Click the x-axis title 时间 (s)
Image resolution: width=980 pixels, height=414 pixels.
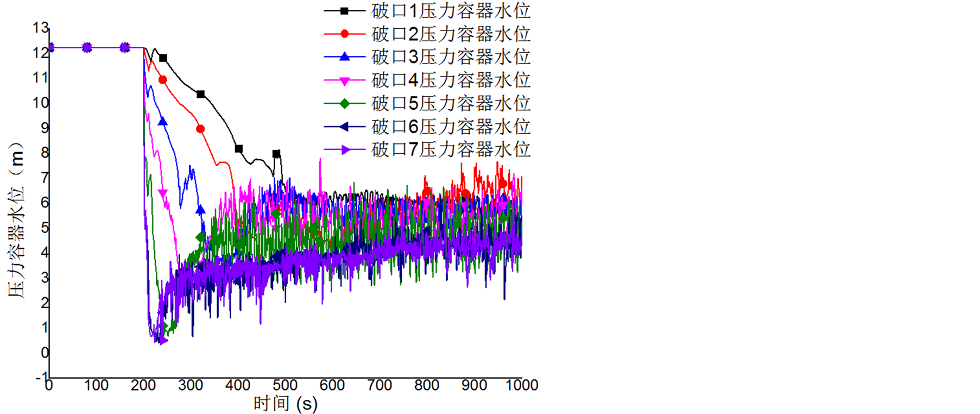pos(285,403)
